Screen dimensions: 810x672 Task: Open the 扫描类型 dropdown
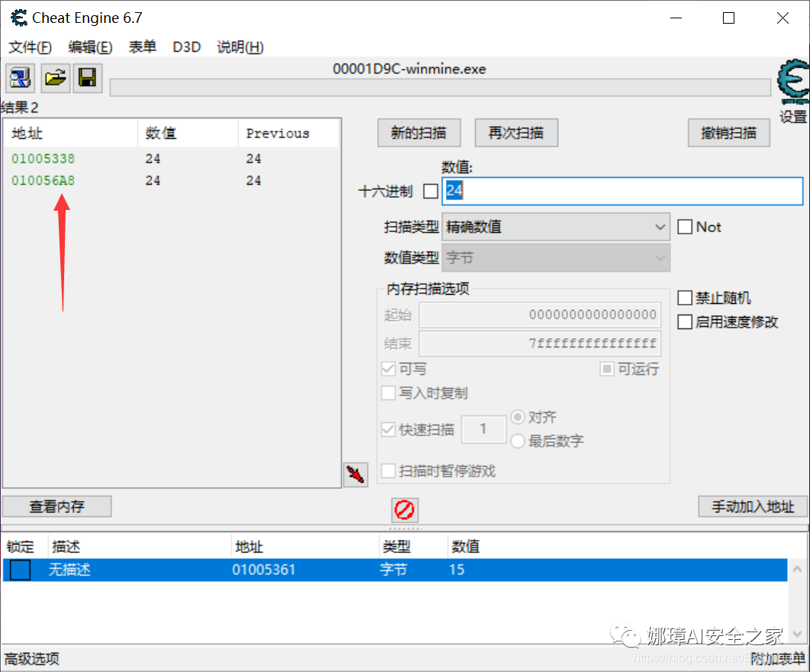click(556, 227)
